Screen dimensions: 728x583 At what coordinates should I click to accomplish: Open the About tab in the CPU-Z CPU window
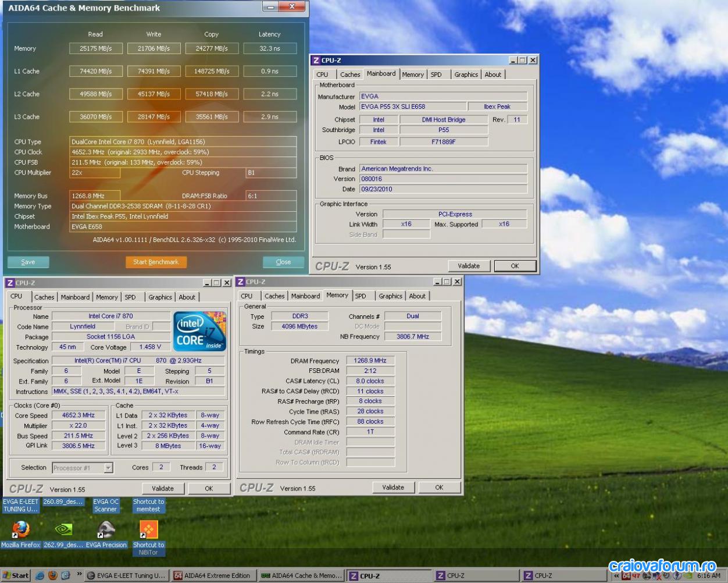(187, 297)
